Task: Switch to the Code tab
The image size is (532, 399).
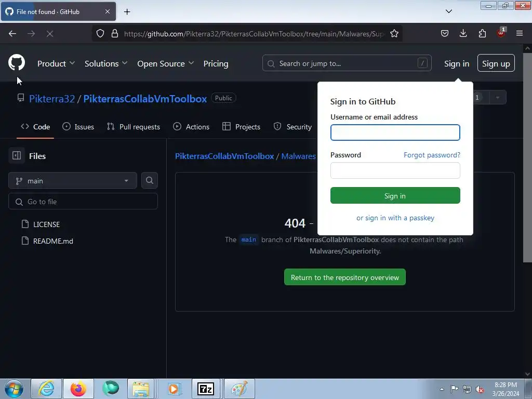Action: point(35,127)
